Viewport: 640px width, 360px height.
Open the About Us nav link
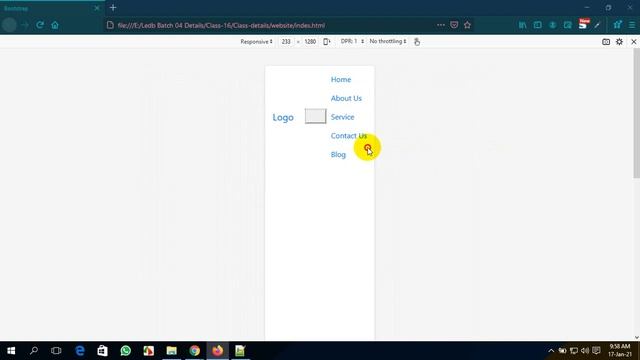[346, 98]
